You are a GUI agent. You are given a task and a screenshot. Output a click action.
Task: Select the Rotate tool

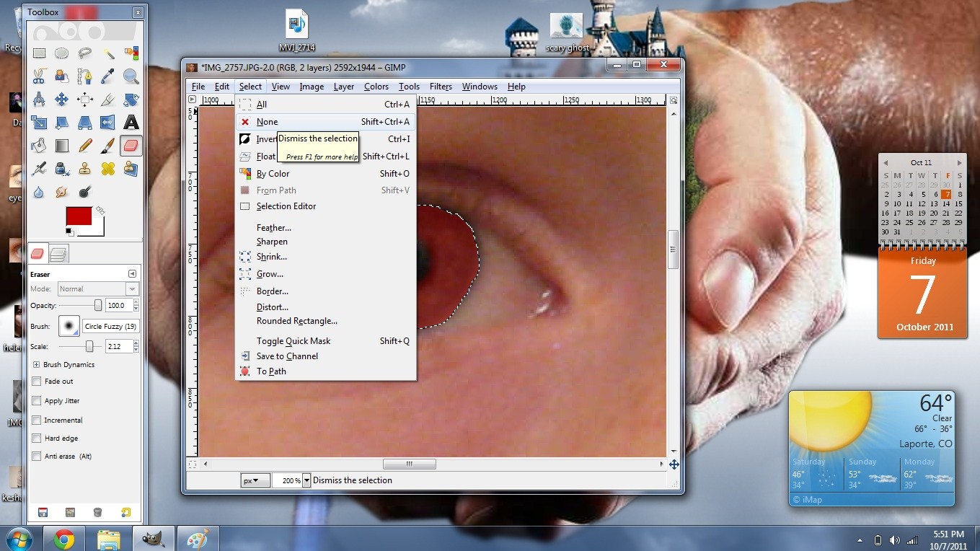(x=131, y=100)
